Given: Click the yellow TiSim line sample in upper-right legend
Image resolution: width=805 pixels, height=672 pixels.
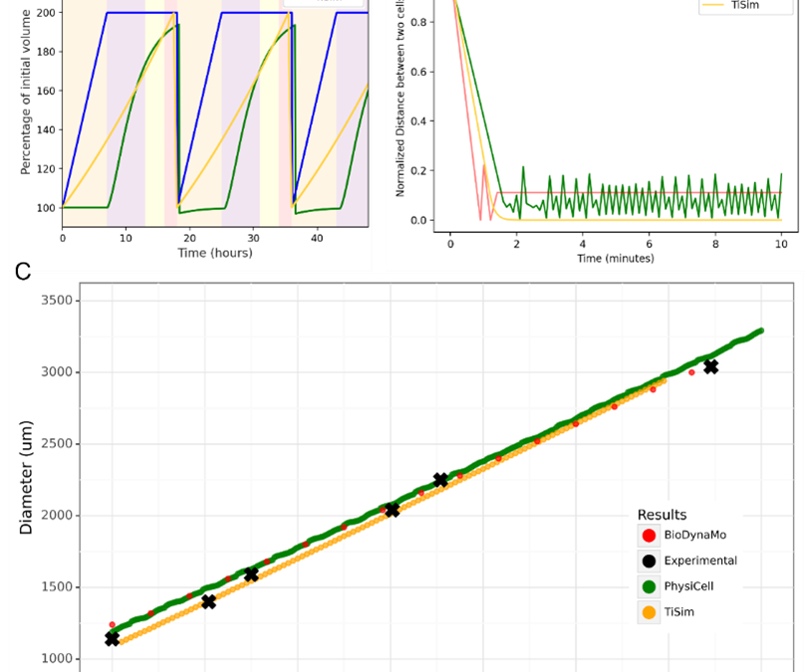Looking at the screenshot, I should point(710,6).
